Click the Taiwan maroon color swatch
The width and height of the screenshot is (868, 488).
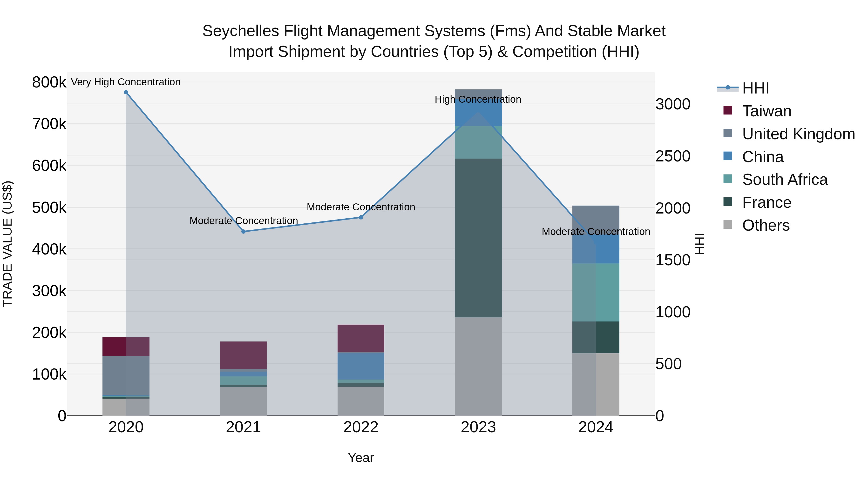coord(728,110)
